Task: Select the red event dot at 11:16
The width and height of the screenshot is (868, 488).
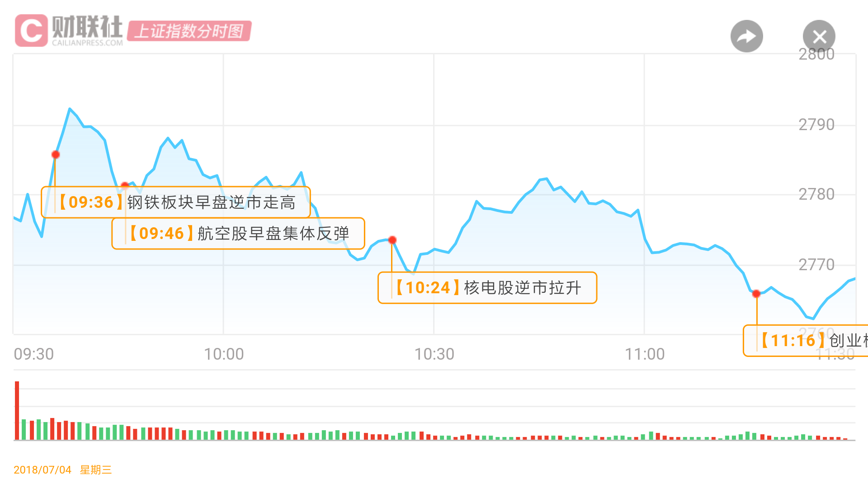Action: click(756, 294)
